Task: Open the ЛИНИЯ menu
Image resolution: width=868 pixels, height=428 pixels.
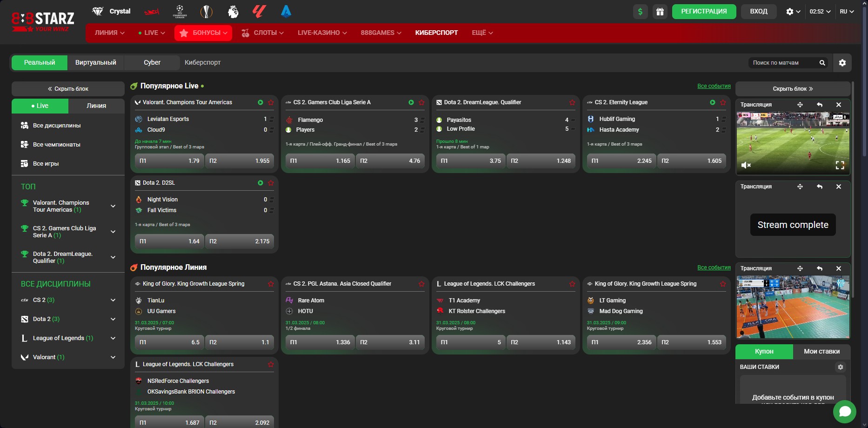Action: [x=110, y=33]
